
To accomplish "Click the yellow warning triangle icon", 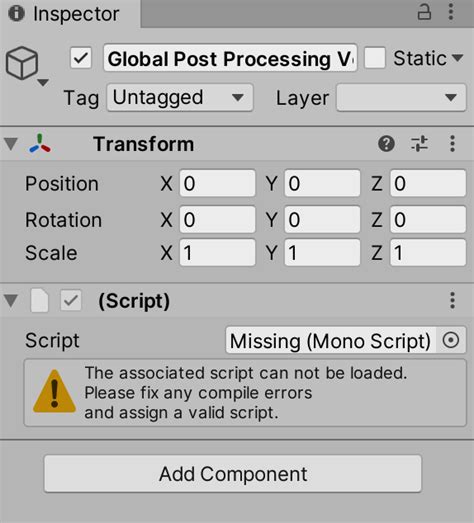I will 54,391.
